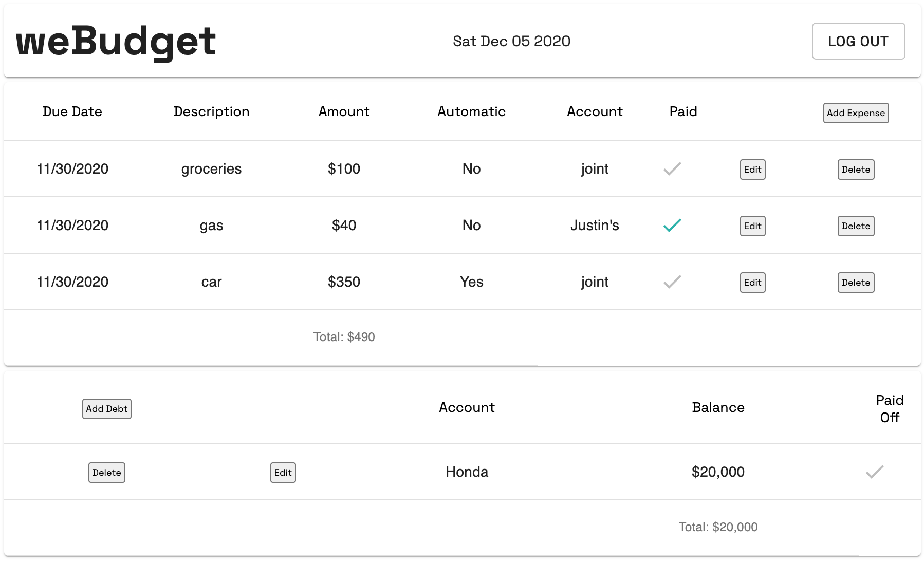Select the Justin's account cell

pyautogui.click(x=595, y=226)
